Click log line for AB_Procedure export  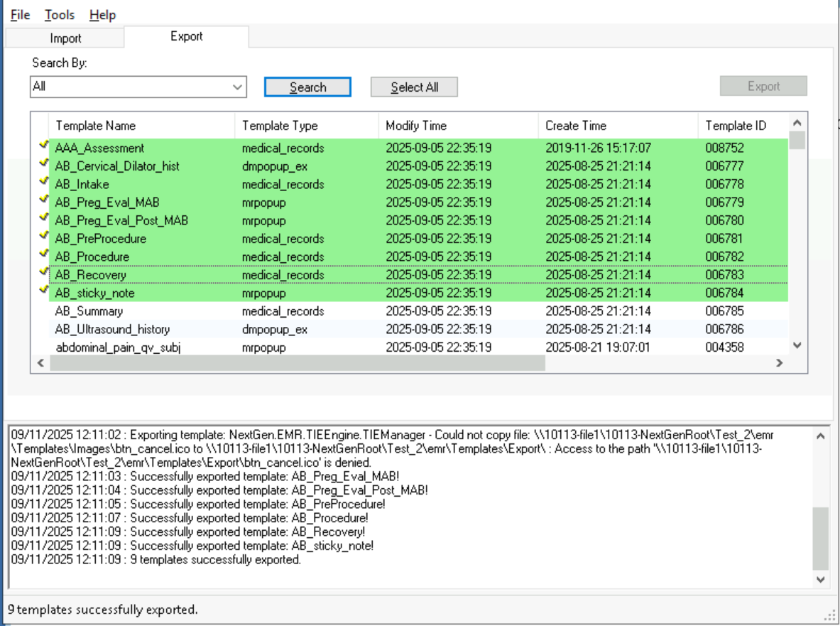[x=190, y=518]
